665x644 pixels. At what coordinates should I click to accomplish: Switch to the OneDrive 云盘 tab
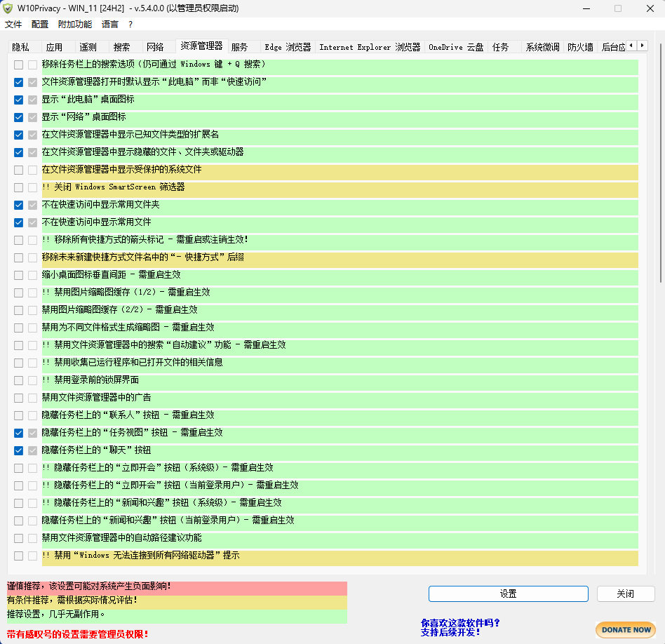(x=456, y=47)
